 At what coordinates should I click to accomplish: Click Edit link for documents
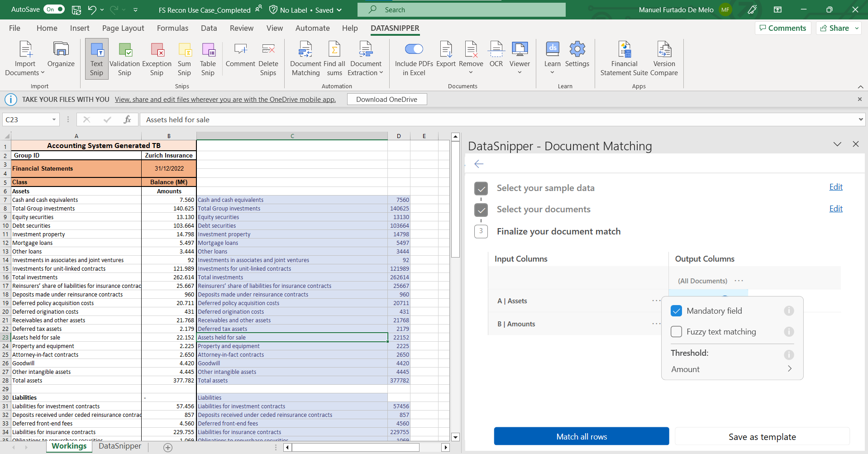coord(835,209)
